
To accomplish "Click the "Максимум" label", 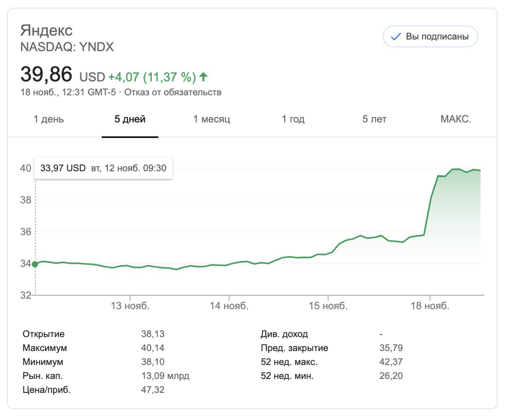I will click(45, 348).
